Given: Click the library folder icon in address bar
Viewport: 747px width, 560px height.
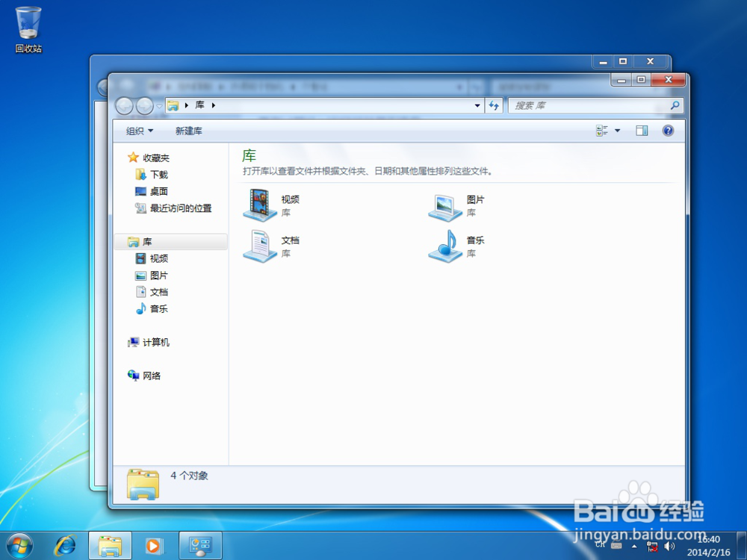Looking at the screenshot, I should coord(173,105).
